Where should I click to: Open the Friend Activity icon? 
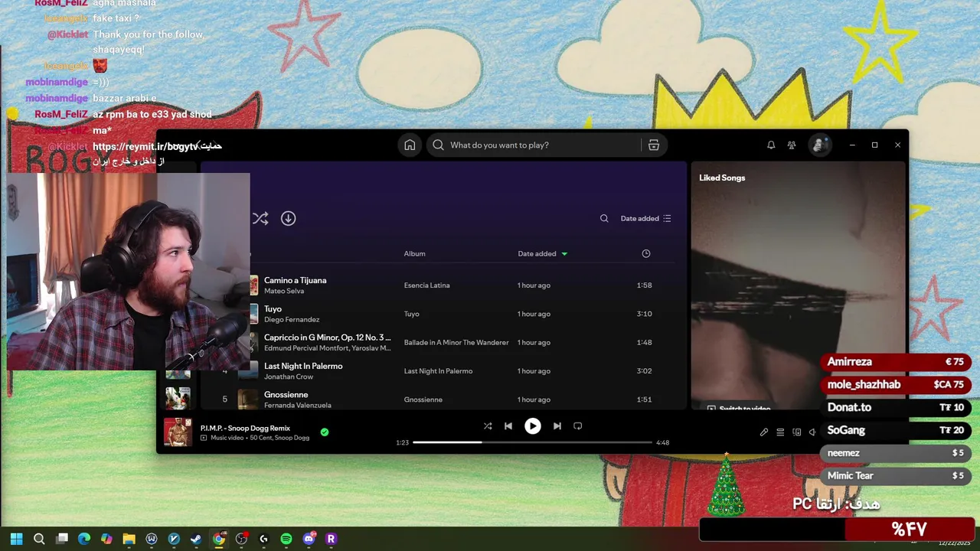(x=792, y=145)
